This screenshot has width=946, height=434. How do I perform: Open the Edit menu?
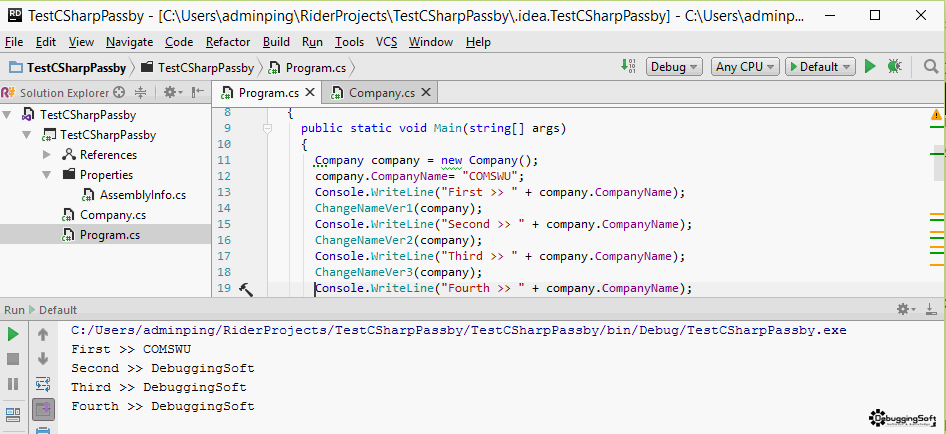(46, 42)
